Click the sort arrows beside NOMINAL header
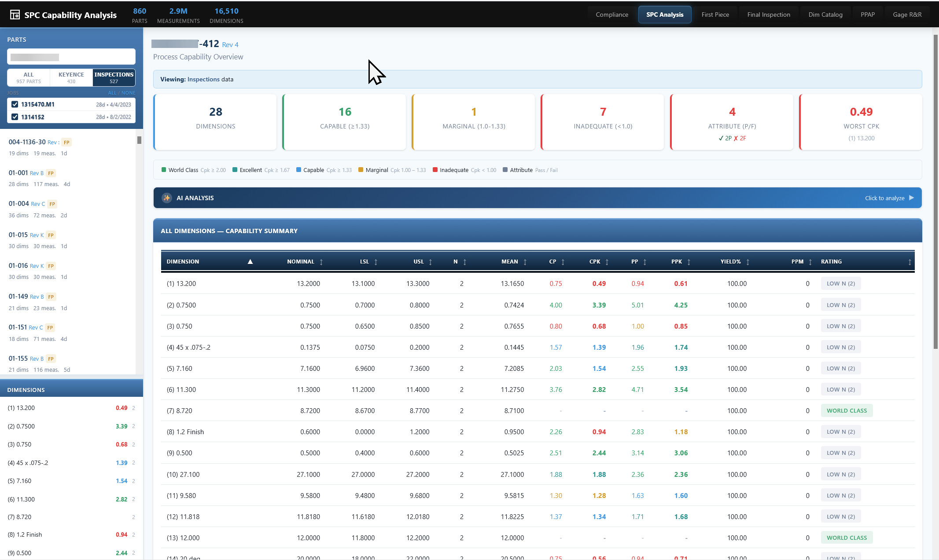This screenshot has height=560, width=939. [321, 262]
